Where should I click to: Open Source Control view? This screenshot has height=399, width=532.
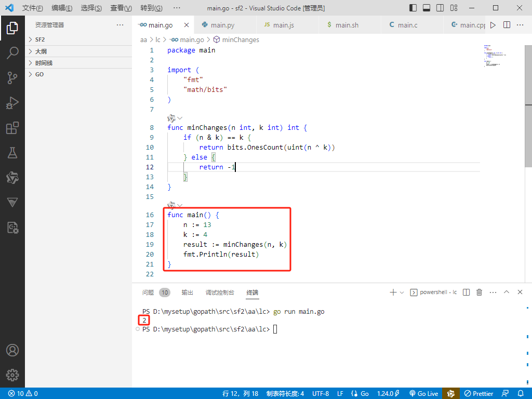(x=12, y=78)
